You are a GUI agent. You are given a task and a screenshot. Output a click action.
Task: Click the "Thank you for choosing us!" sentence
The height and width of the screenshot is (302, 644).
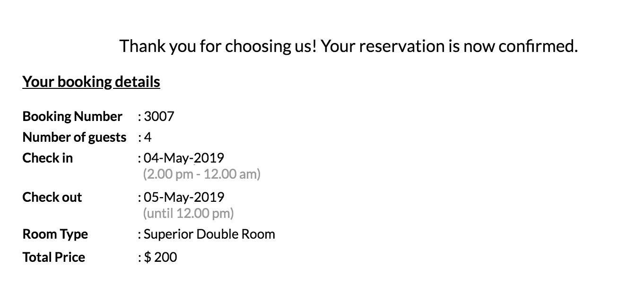(218, 46)
